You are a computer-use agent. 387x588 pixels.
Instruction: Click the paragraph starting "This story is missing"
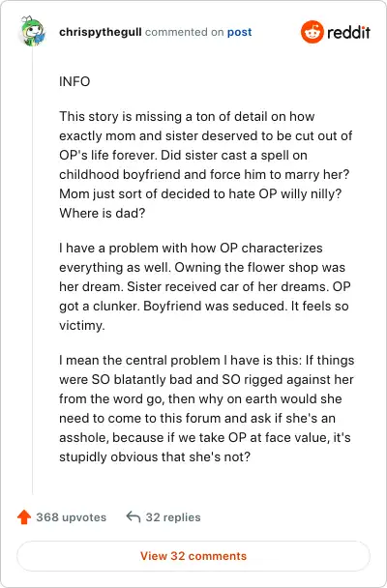[206, 164]
